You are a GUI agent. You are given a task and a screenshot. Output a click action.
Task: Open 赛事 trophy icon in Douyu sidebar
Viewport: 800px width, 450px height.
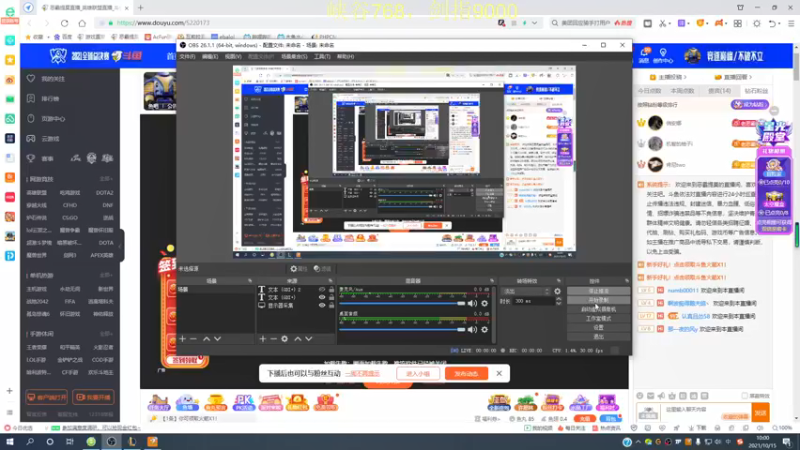pos(31,158)
